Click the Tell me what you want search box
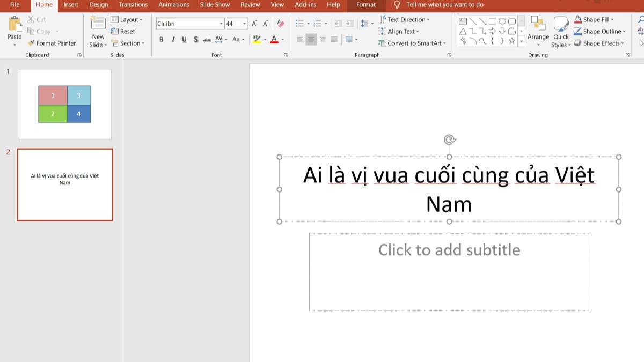Viewport: 644px width, 362px height. 445,5
